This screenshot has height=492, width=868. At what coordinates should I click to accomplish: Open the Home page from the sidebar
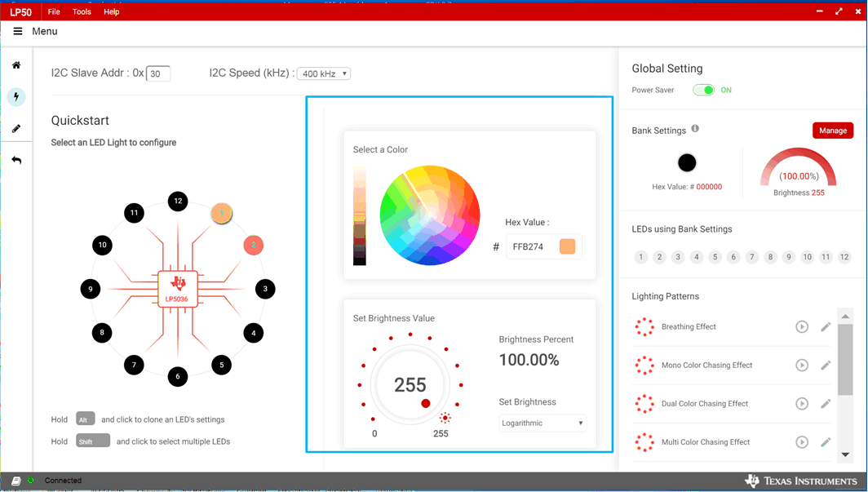[x=17, y=64]
